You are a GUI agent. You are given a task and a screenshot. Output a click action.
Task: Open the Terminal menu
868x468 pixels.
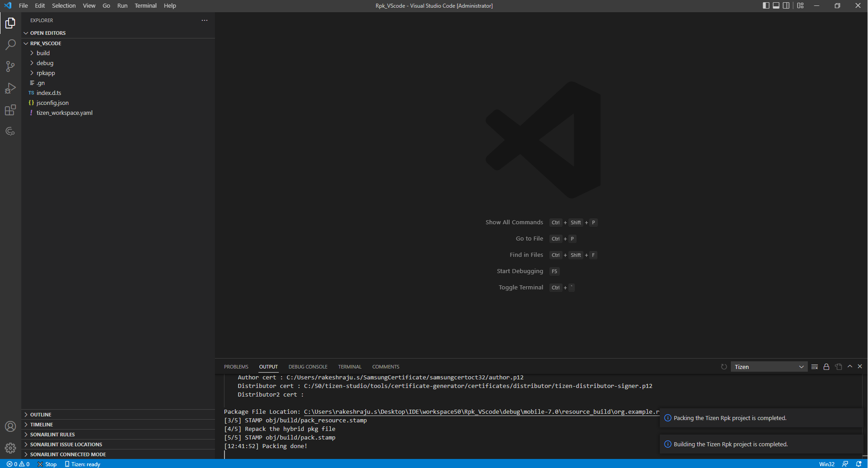(x=145, y=5)
